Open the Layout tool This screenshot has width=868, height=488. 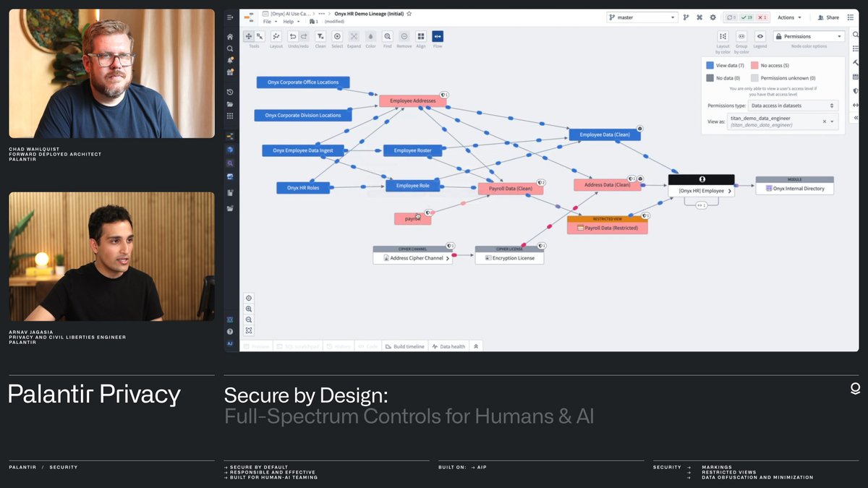[x=276, y=36]
